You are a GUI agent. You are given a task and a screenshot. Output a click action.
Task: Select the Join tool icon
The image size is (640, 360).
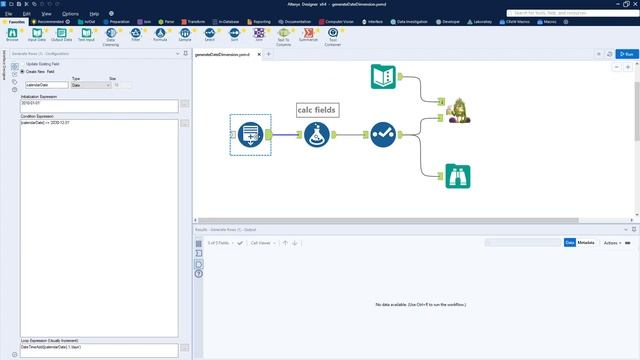pos(259,33)
